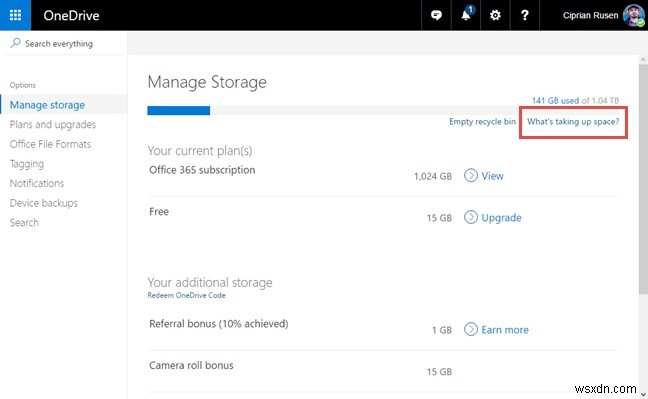Click the Ciprian Rusen profile picture

tap(633, 15)
